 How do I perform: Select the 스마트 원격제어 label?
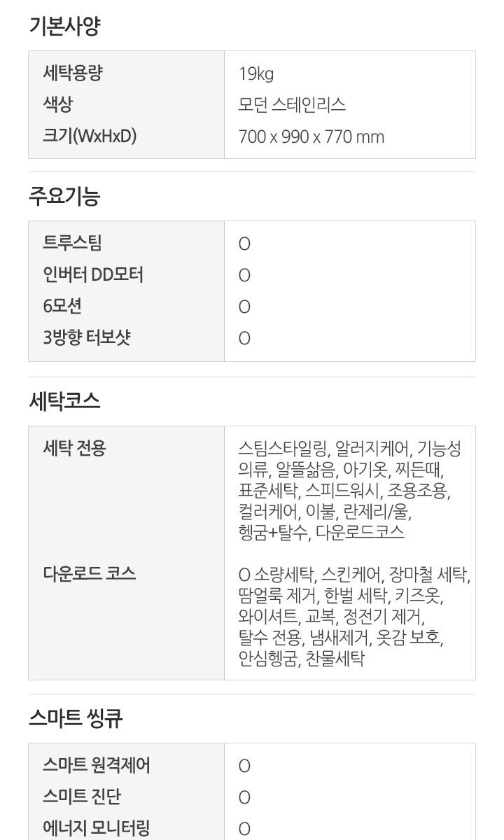pos(97,765)
